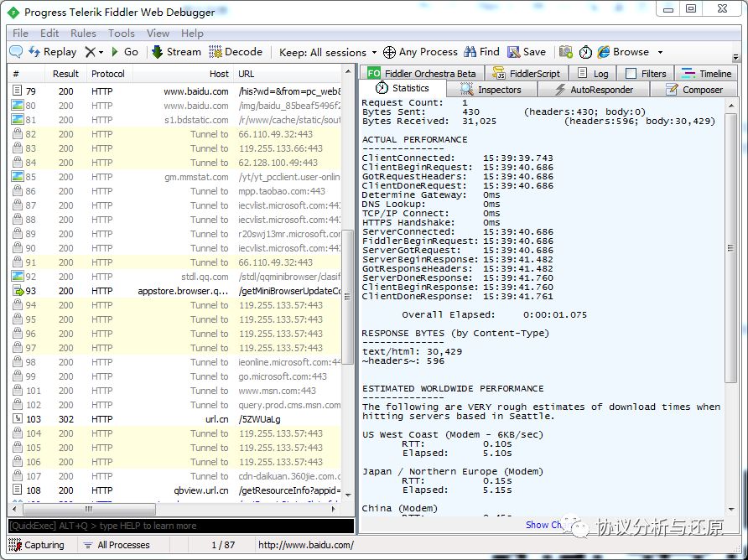Expand the toolbar overflow arrow
The width and height of the screenshot is (748, 560).
[735, 56]
